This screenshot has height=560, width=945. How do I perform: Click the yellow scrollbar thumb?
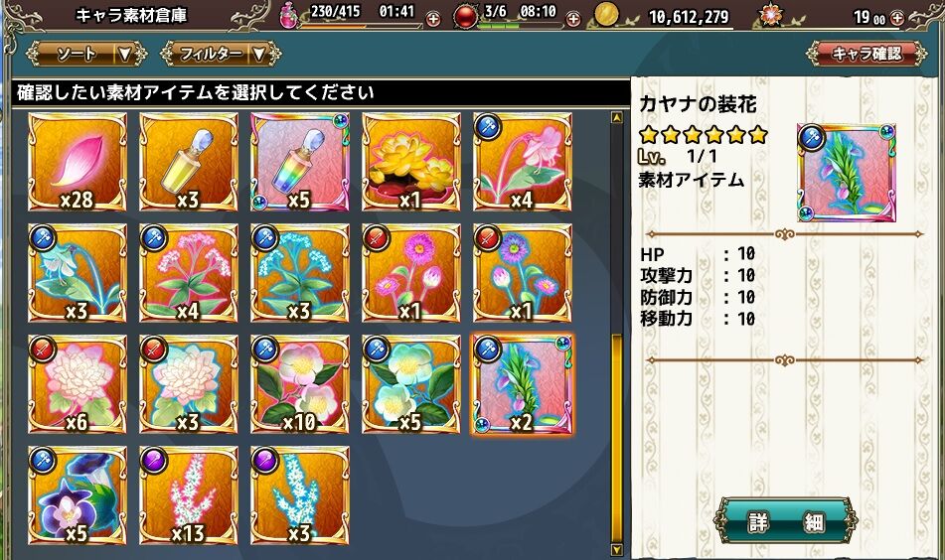[x=616, y=439]
